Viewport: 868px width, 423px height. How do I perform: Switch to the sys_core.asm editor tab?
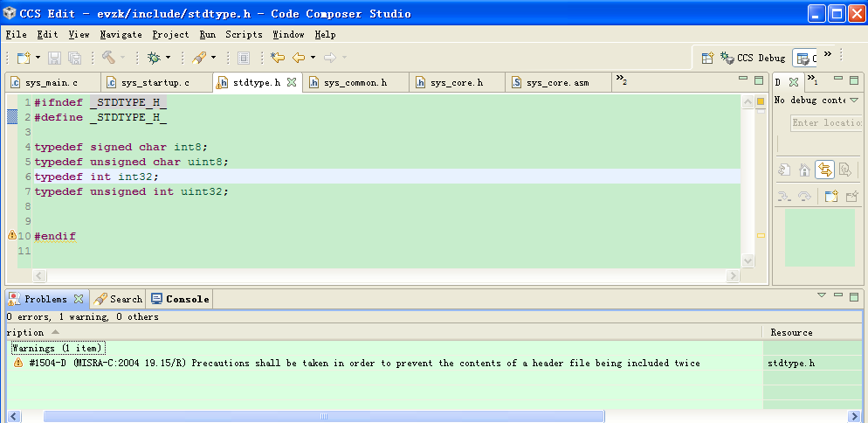(x=558, y=83)
